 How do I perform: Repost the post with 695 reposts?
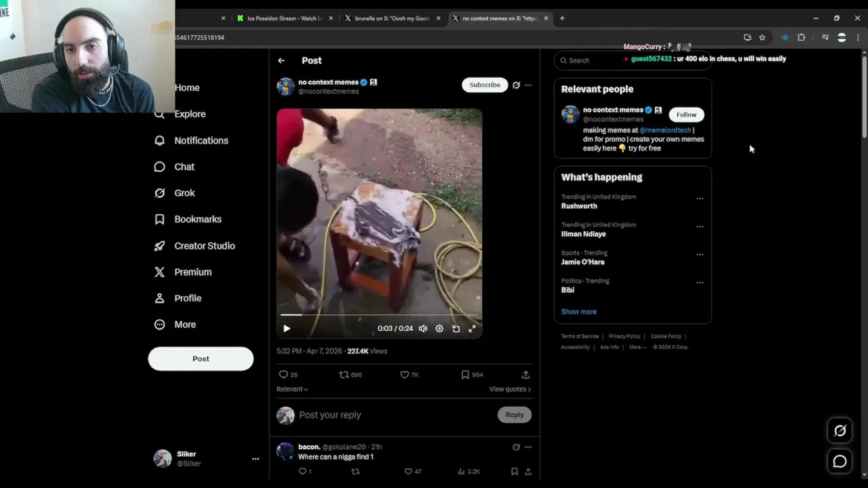tap(344, 374)
